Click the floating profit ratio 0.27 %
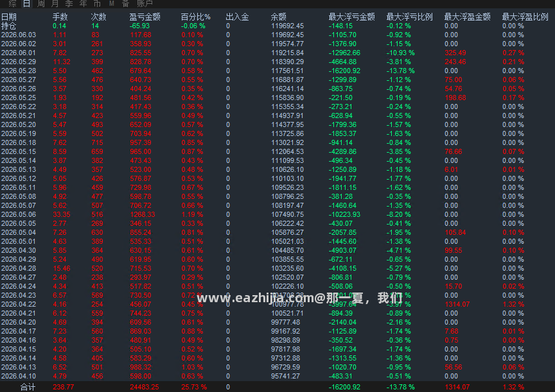This screenshot has height=392, width=555. tap(513, 53)
